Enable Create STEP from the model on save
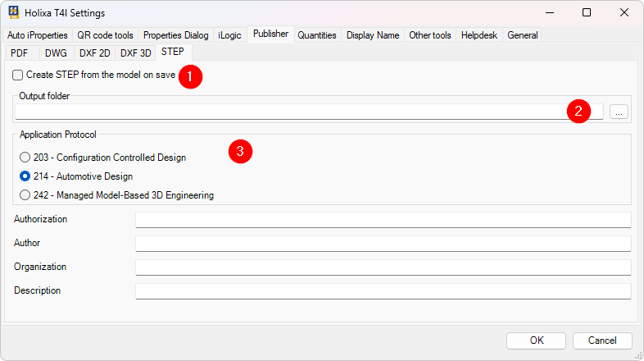 [18, 75]
